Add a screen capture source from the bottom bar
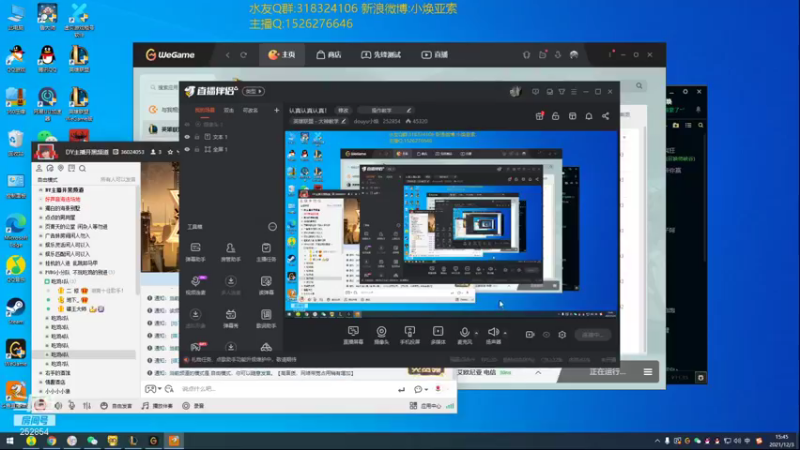 point(353,335)
